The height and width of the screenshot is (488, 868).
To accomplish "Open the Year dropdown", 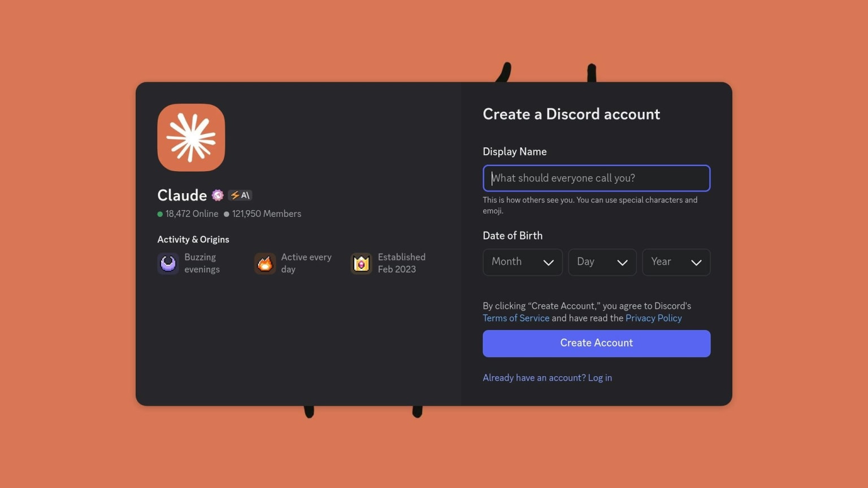I will pos(676,262).
